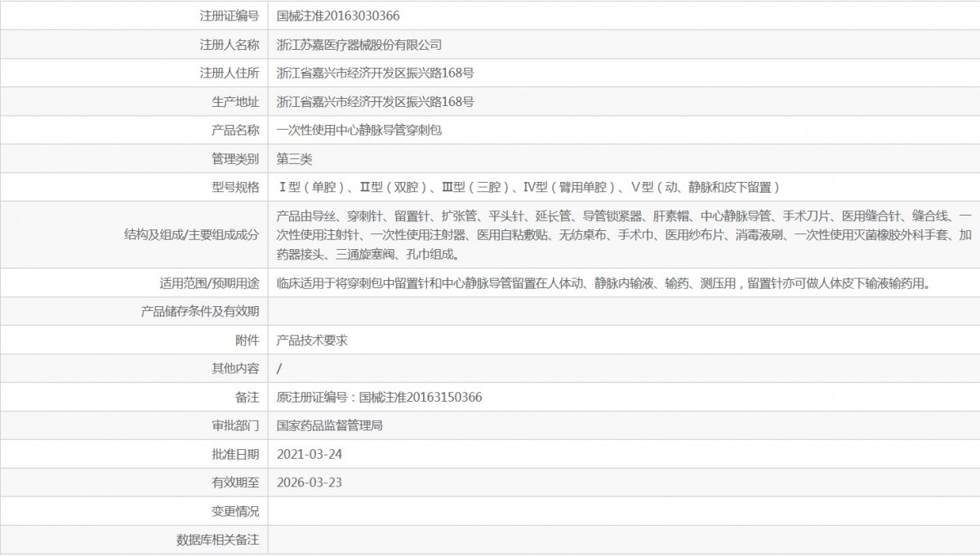
Task: Click the remark 原注册证编号：国械注准20163150366
Action: (x=380, y=398)
